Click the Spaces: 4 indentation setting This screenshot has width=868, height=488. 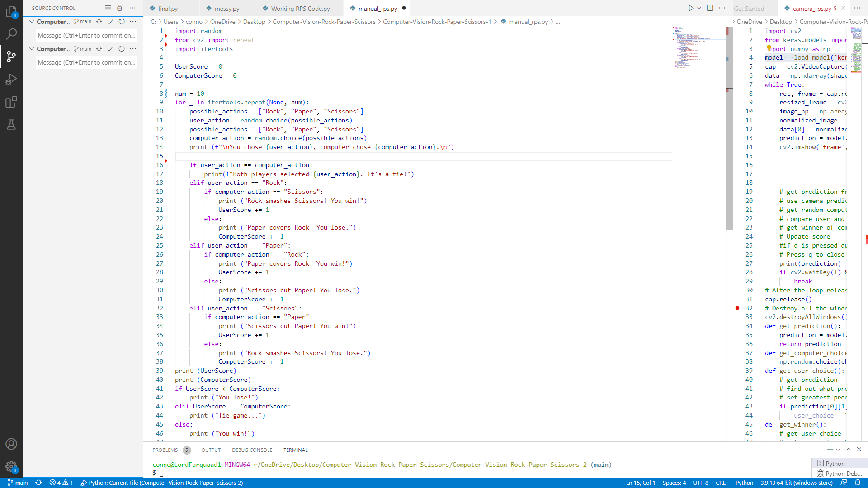pos(674,483)
